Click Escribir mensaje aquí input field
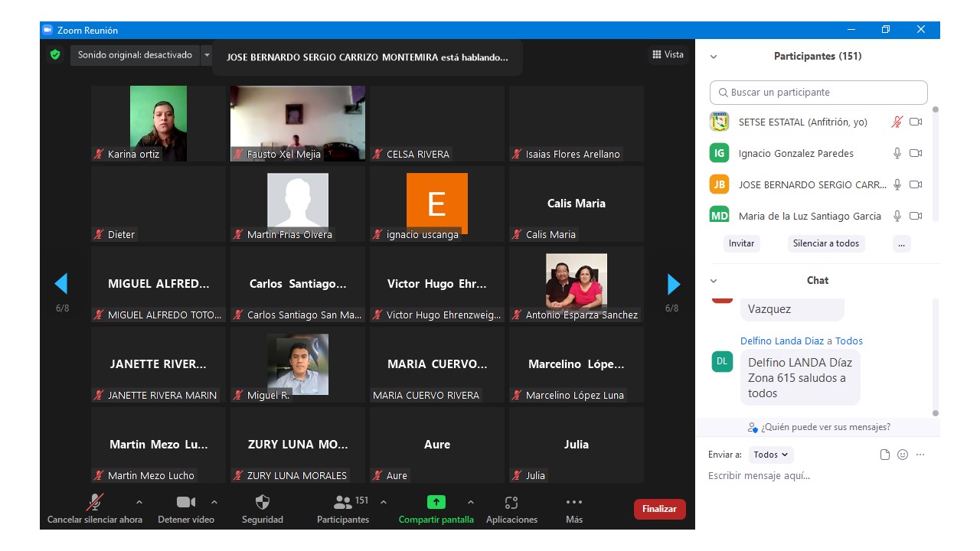The image size is (980, 551). pyautogui.click(x=818, y=476)
